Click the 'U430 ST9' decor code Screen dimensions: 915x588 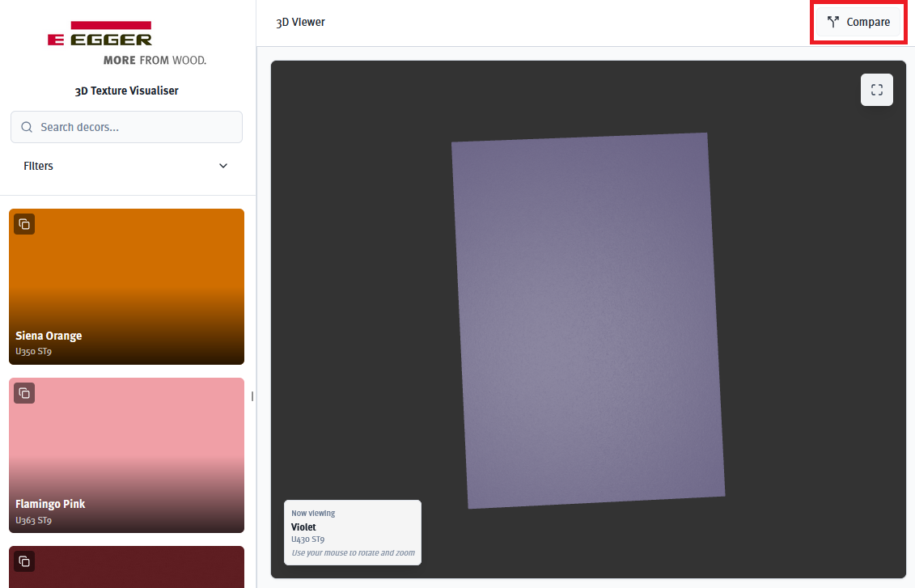[307, 539]
